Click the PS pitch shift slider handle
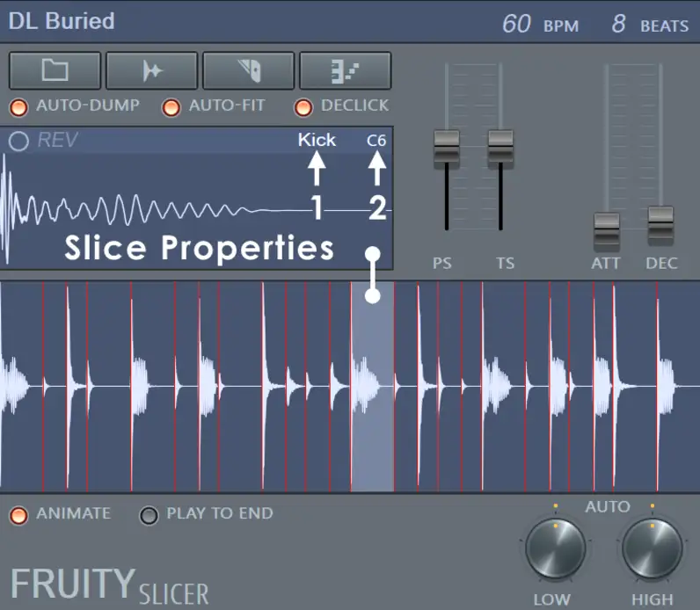 click(447, 148)
